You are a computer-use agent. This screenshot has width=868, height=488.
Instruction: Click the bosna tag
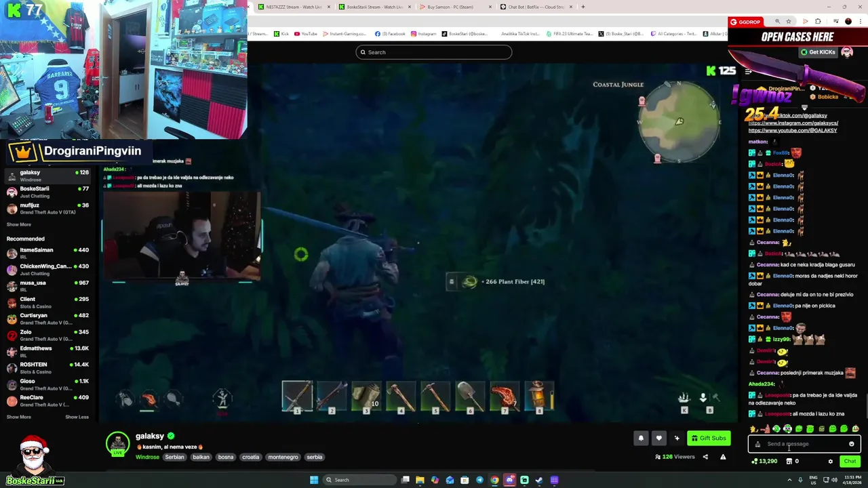pyautogui.click(x=226, y=457)
